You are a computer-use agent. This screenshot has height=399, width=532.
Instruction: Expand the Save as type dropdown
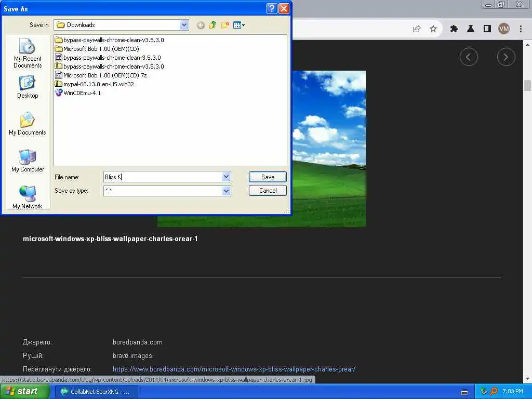tap(227, 191)
